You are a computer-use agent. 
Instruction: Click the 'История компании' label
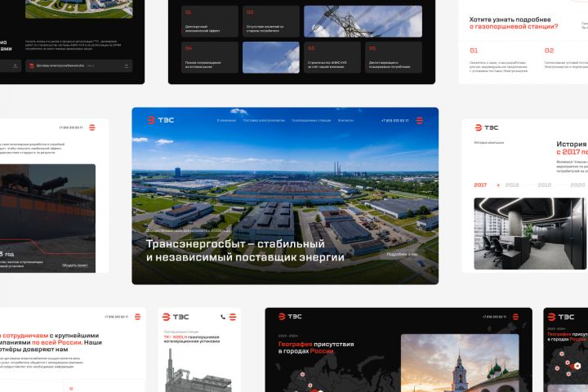point(489,143)
